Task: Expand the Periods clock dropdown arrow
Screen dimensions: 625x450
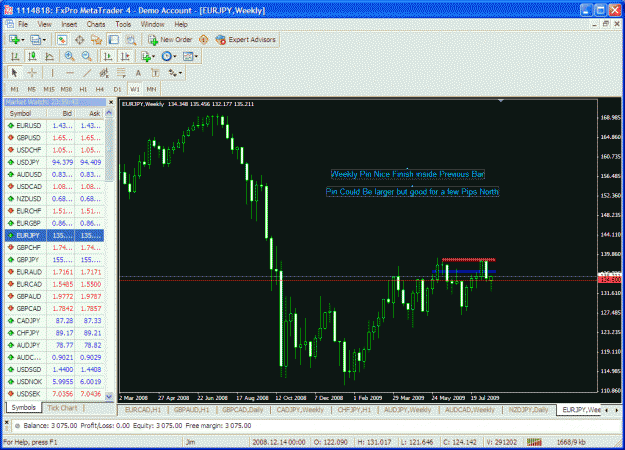Action: (175, 57)
